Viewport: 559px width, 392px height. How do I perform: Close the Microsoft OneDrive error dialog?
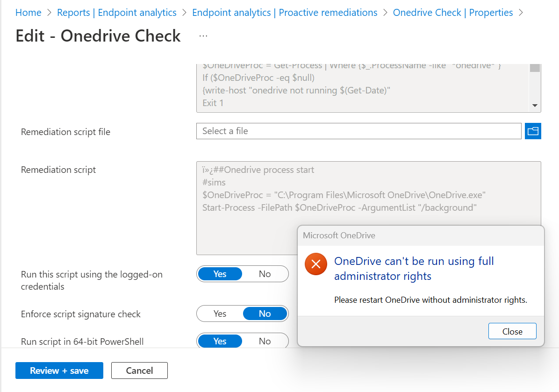512,331
